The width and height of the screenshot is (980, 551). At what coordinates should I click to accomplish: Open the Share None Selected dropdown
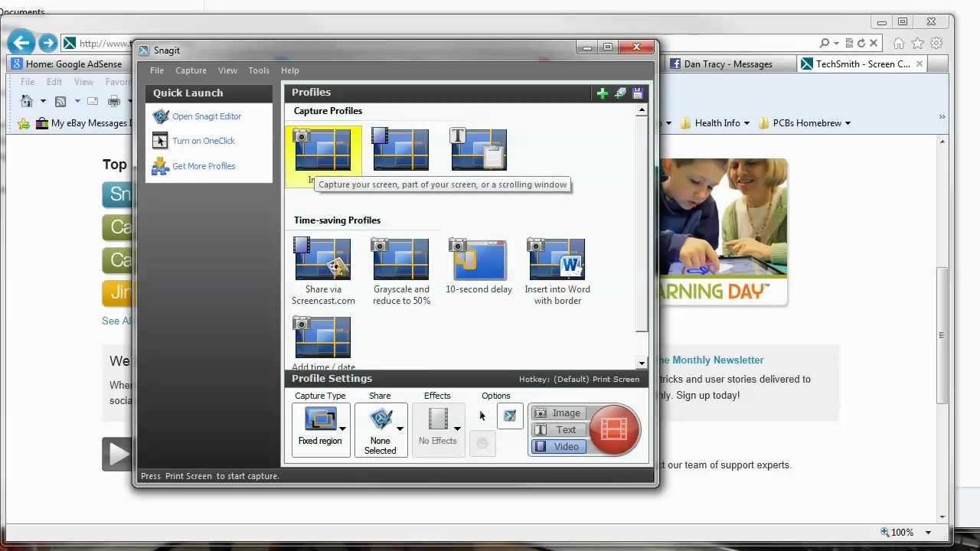click(381, 429)
